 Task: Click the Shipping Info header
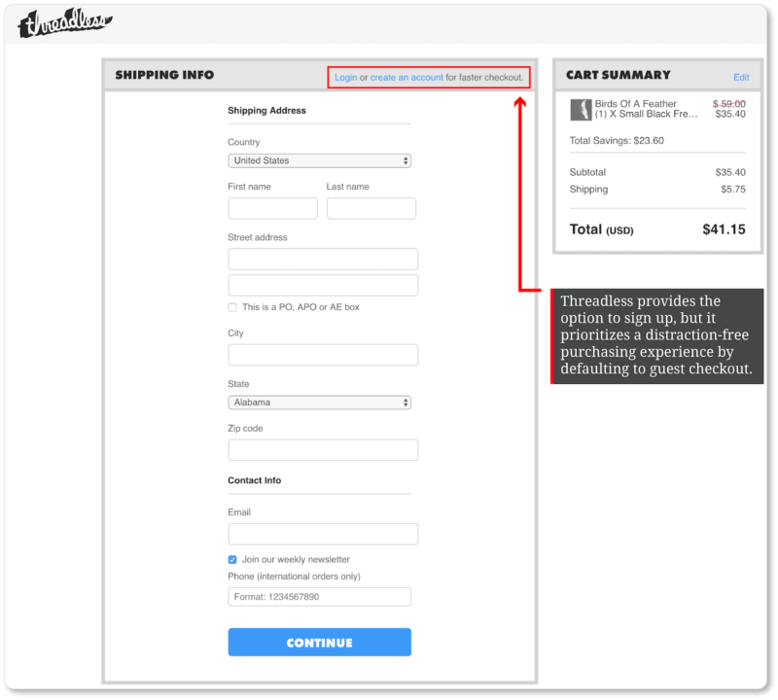(164, 75)
